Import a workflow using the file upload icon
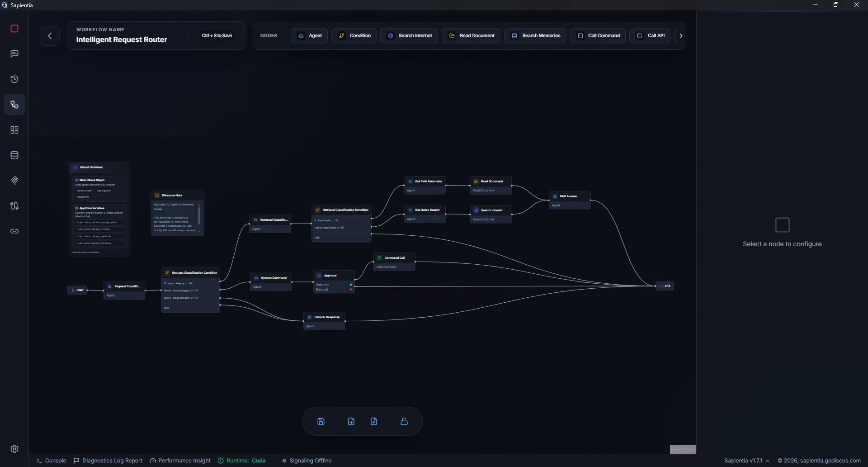Image resolution: width=868 pixels, height=467 pixels. pyautogui.click(x=374, y=421)
